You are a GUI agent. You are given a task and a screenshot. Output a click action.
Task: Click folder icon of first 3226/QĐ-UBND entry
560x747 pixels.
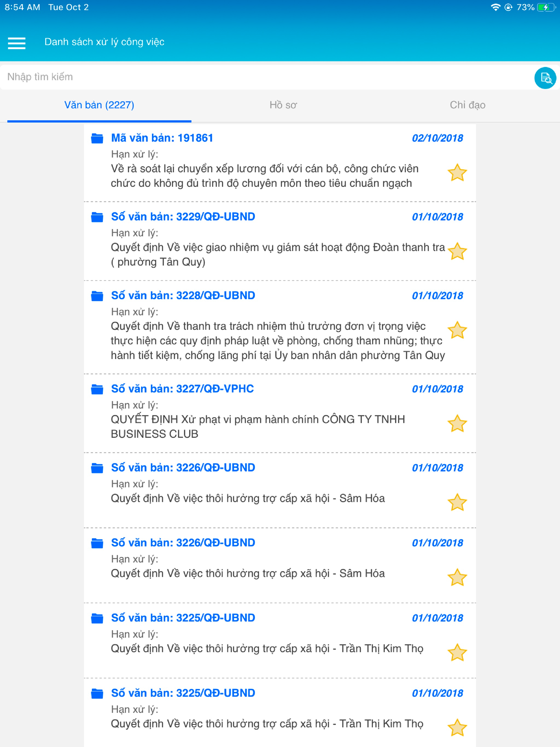(97, 468)
